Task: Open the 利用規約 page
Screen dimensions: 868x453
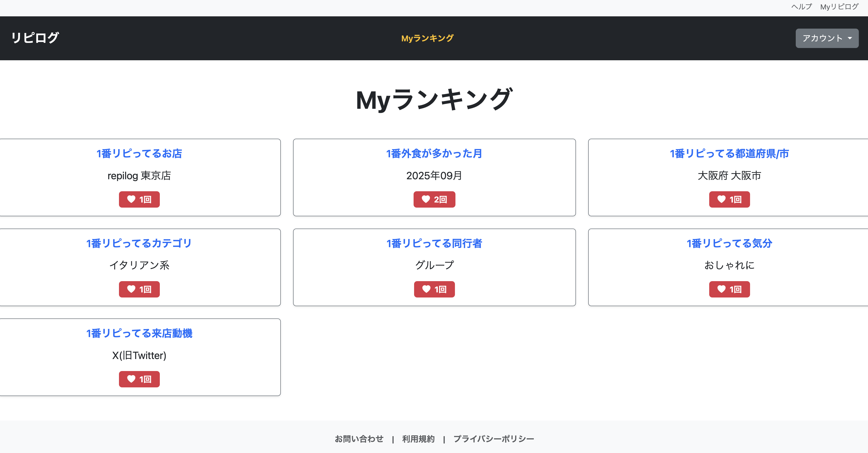Action: [418, 438]
